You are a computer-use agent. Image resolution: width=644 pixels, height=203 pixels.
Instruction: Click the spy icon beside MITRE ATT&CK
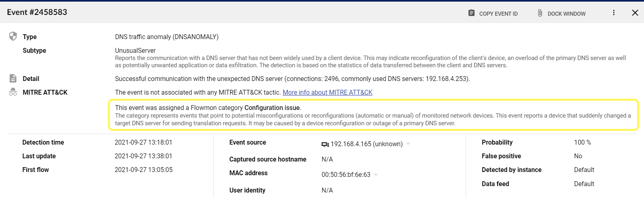pyautogui.click(x=13, y=92)
